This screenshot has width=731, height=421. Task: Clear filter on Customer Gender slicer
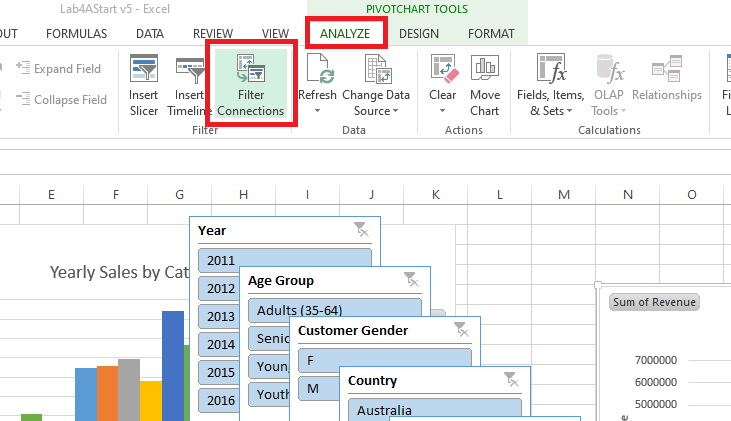pyautogui.click(x=461, y=329)
